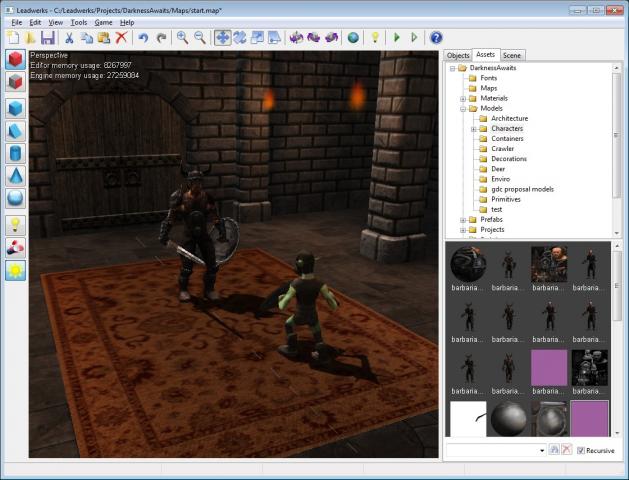The image size is (629, 480).
Task: Click the red Delete X icon
Action: 121,38
